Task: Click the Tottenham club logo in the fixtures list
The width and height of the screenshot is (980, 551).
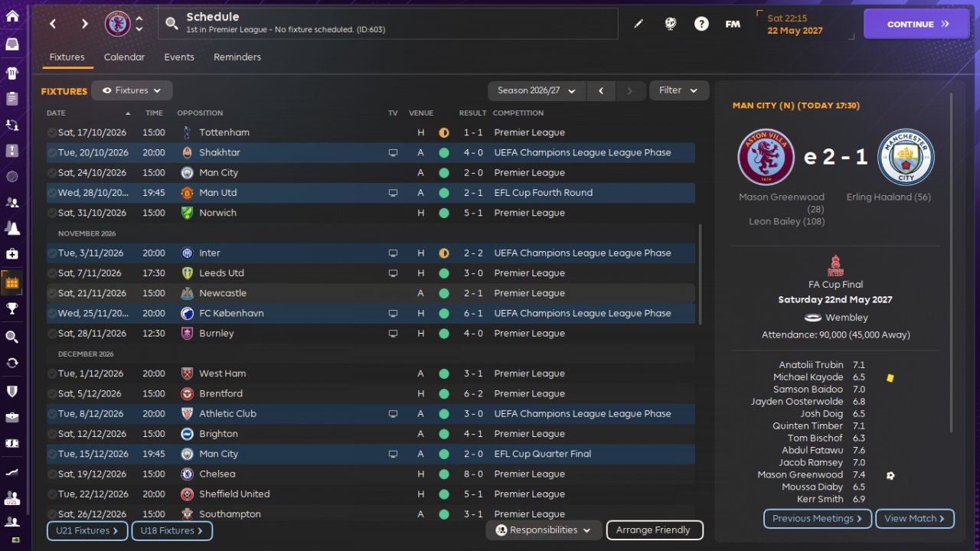Action: click(187, 132)
